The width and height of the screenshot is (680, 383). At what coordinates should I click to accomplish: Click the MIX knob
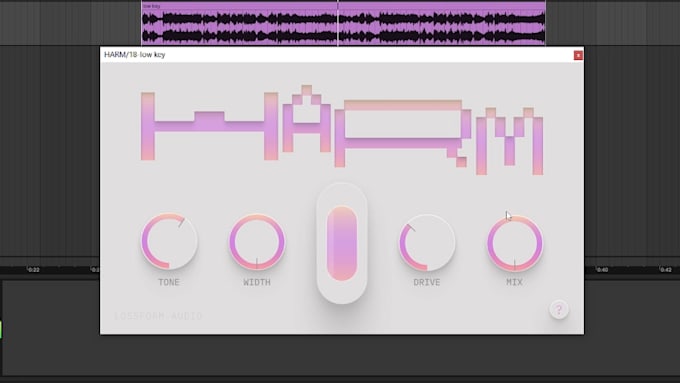point(515,243)
